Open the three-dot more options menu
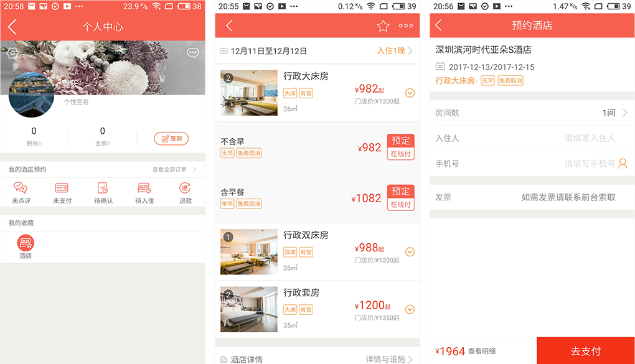Image resolution: width=635 pixels, height=364 pixels. (x=406, y=26)
